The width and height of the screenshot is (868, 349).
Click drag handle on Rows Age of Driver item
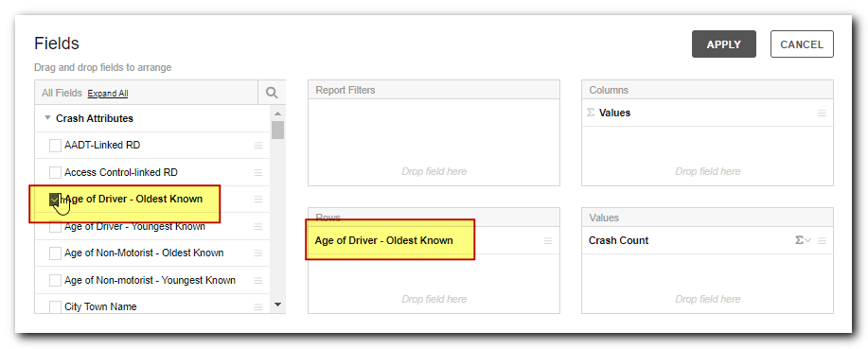click(x=548, y=240)
